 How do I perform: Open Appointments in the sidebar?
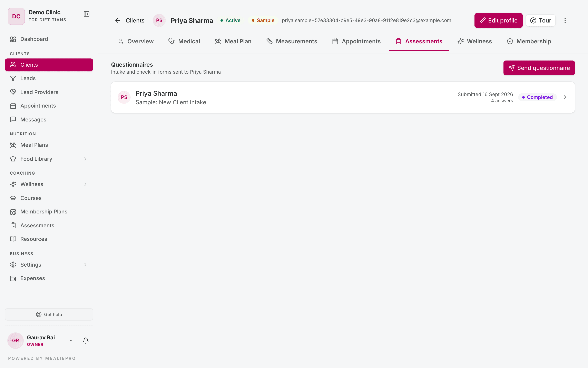coord(49,106)
